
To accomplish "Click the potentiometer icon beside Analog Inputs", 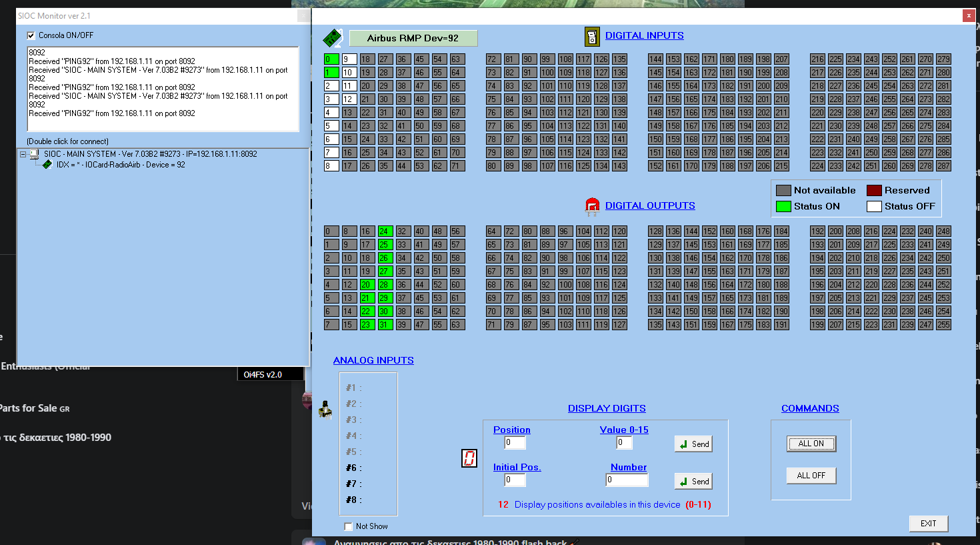I will [x=325, y=410].
